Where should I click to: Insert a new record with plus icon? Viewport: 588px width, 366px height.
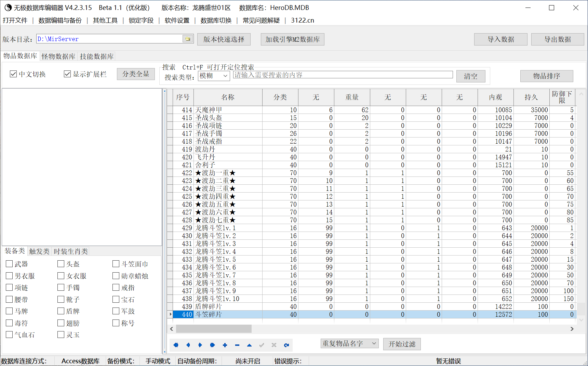coord(225,345)
